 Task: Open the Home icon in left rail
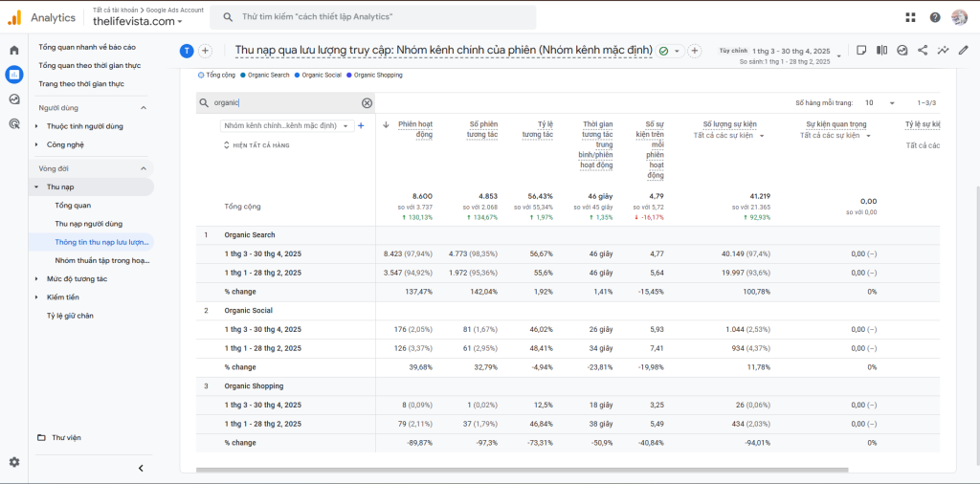(13, 51)
